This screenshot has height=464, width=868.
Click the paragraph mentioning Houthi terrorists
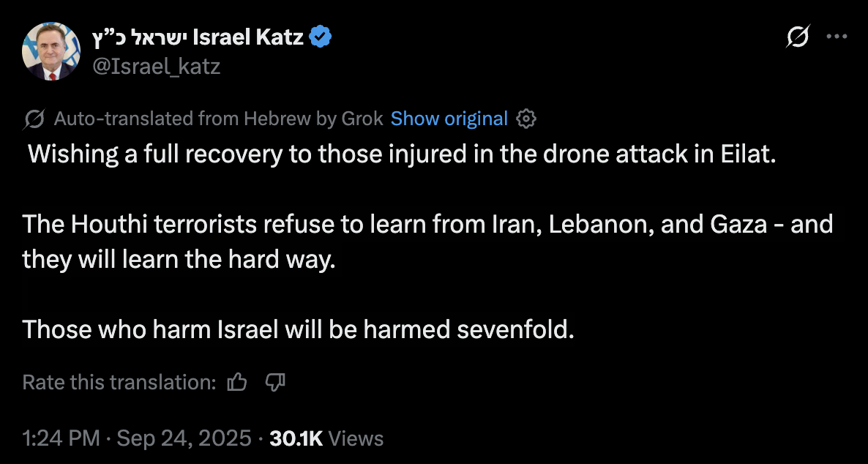point(427,242)
